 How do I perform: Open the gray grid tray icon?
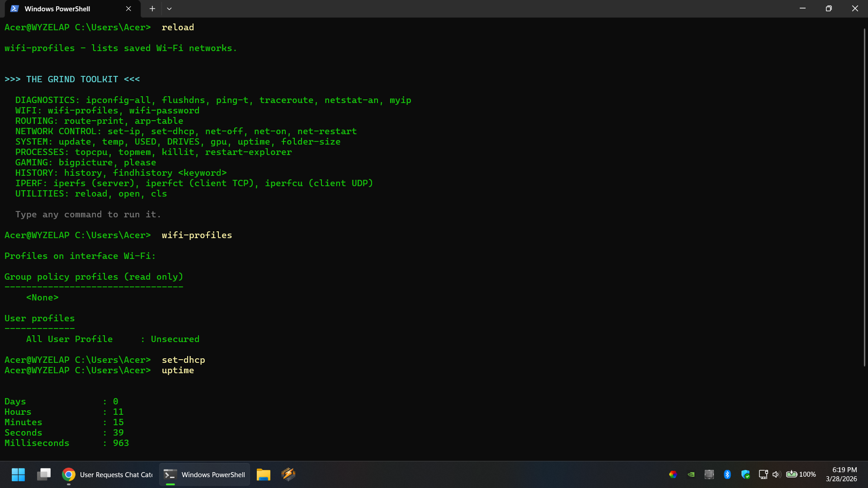click(x=709, y=474)
